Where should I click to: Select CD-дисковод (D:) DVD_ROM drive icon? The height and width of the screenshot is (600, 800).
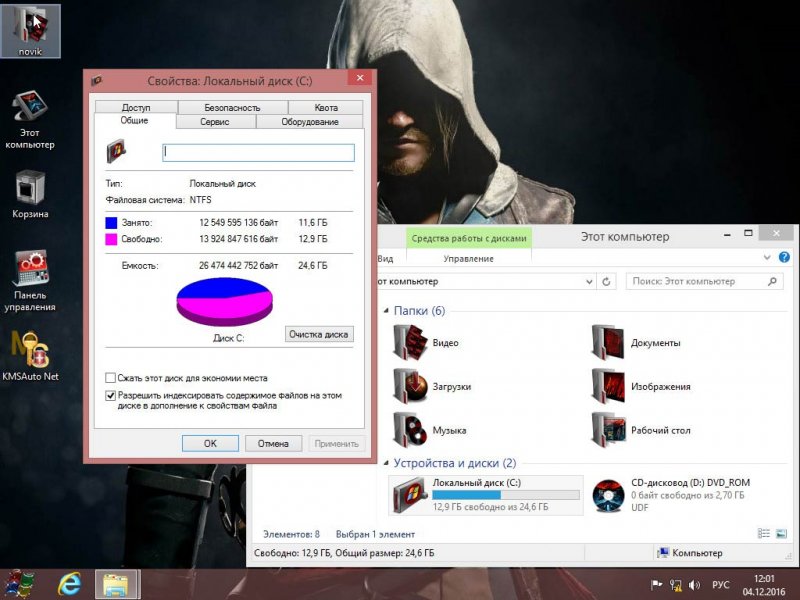coord(608,495)
